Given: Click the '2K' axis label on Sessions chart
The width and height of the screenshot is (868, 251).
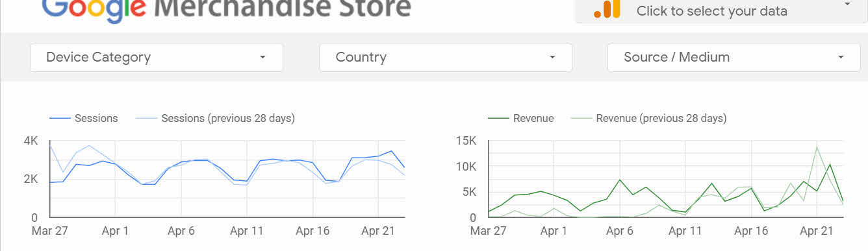Looking at the screenshot, I should click(31, 179).
